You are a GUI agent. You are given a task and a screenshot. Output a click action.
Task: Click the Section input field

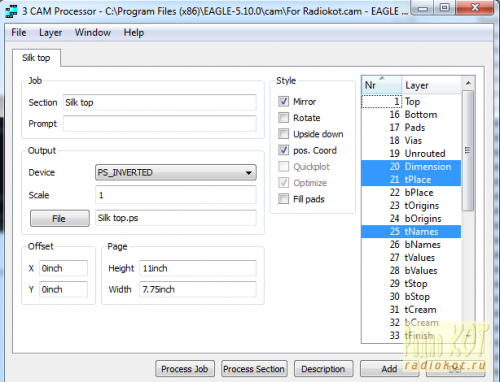click(x=159, y=102)
